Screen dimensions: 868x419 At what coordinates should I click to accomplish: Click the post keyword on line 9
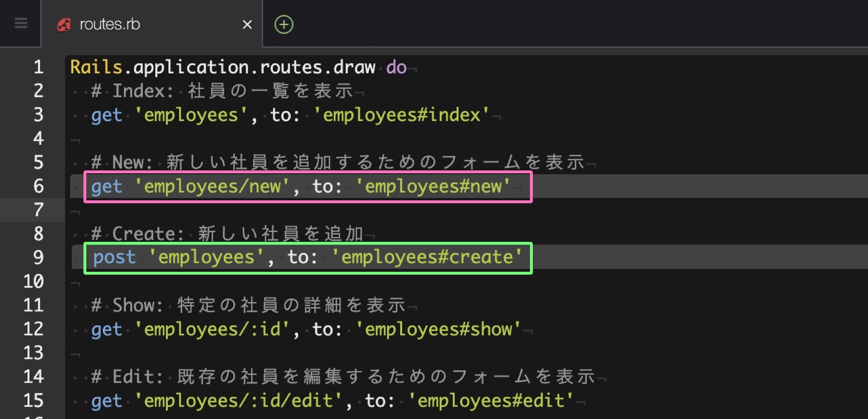tap(114, 258)
